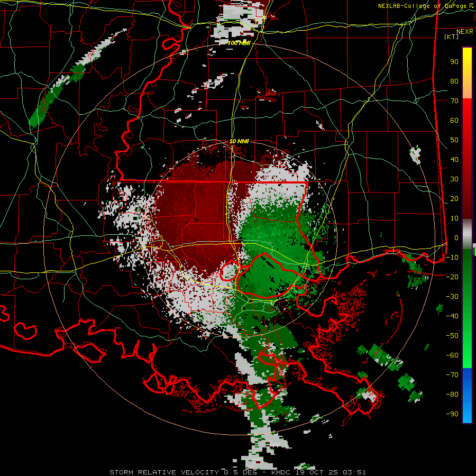Click the "-40" scale value

pos(452,316)
